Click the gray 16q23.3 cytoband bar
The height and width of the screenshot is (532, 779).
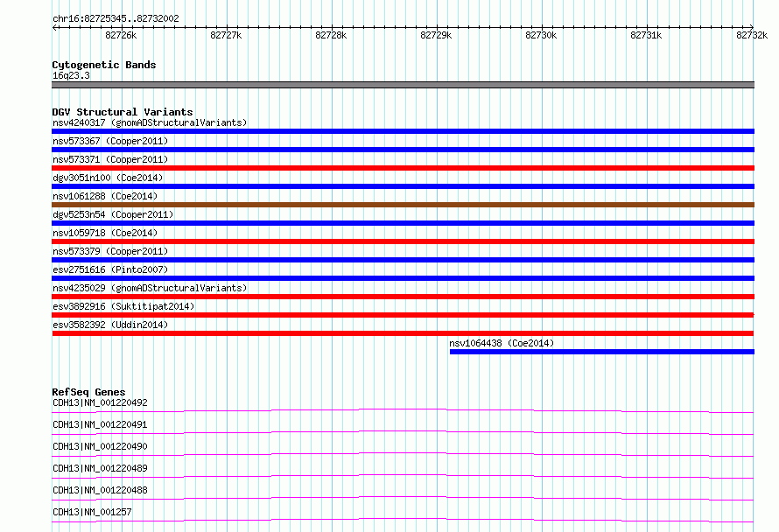click(403, 85)
